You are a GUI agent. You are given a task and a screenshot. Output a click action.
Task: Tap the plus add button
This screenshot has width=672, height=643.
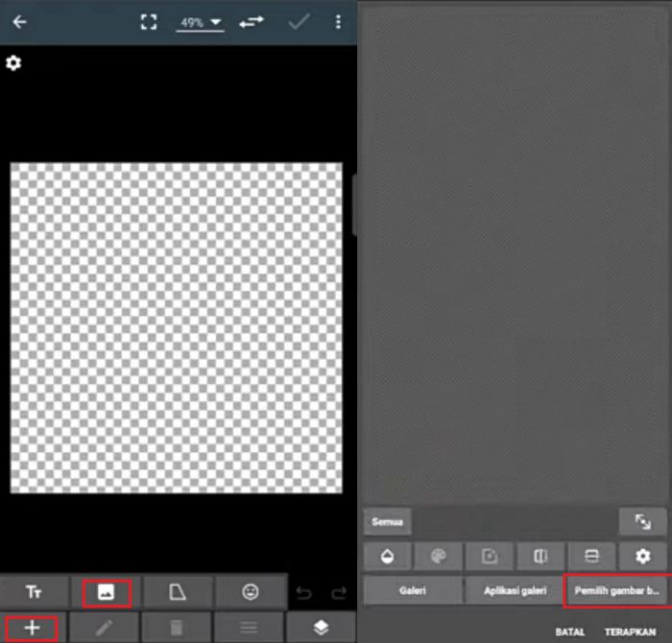tap(32, 628)
